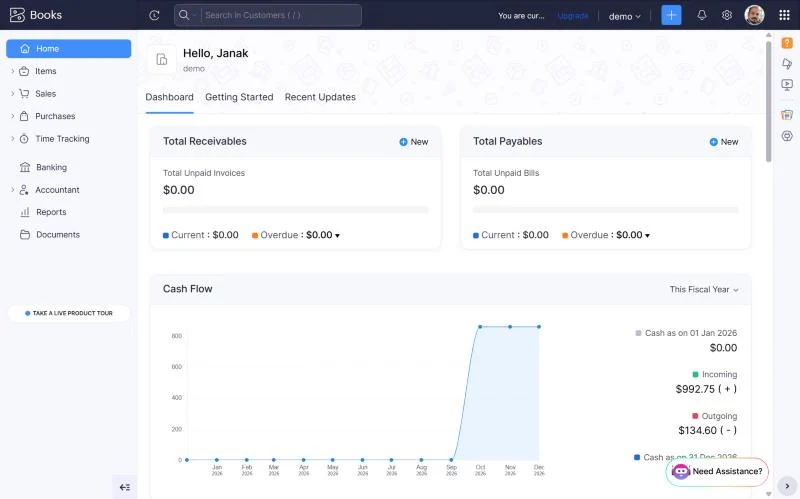The image size is (800, 499).
Task: Open user profile avatar
Action: click(754, 15)
